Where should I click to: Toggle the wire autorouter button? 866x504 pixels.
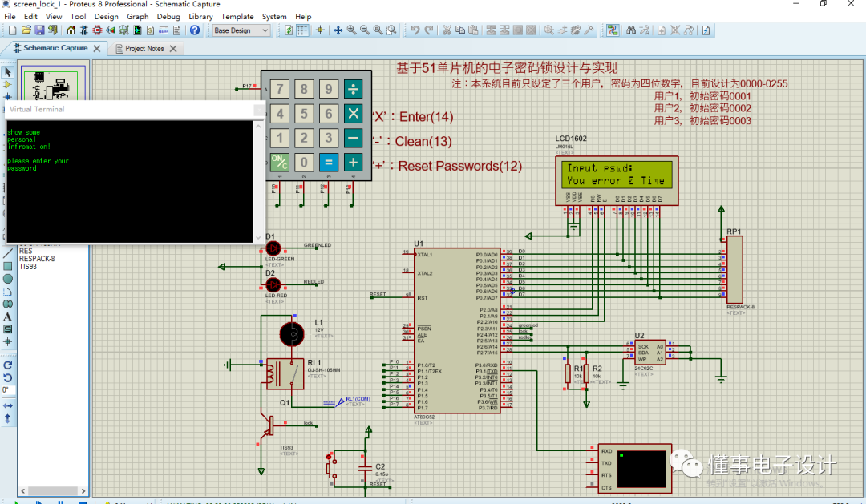point(613,30)
